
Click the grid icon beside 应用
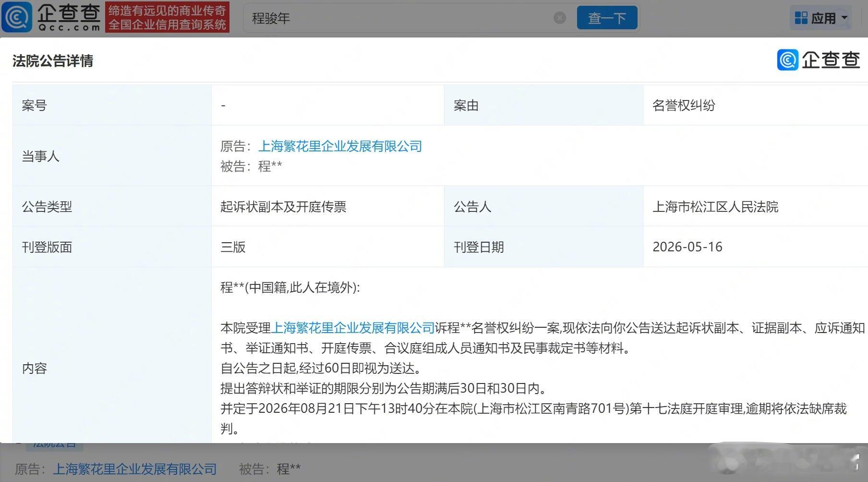801,18
